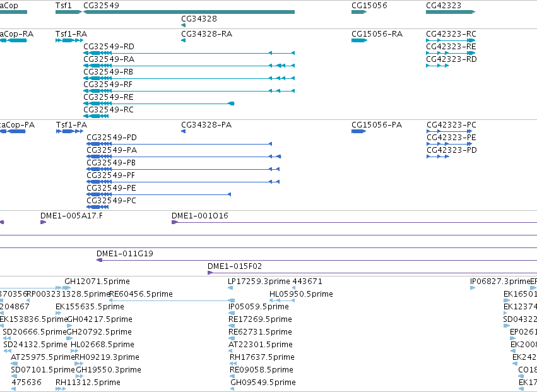Screen dimensions: 537x392
Task: Select the CG15056 gene label
Action: [x=369, y=6]
